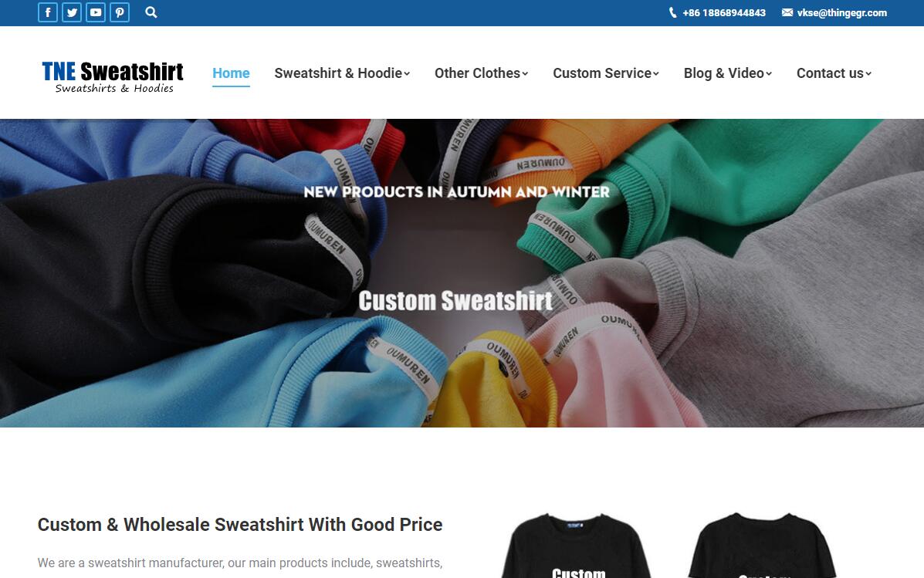This screenshot has width=924, height=578.
Task: Click the email envelope icon
Action: [787, 12]
